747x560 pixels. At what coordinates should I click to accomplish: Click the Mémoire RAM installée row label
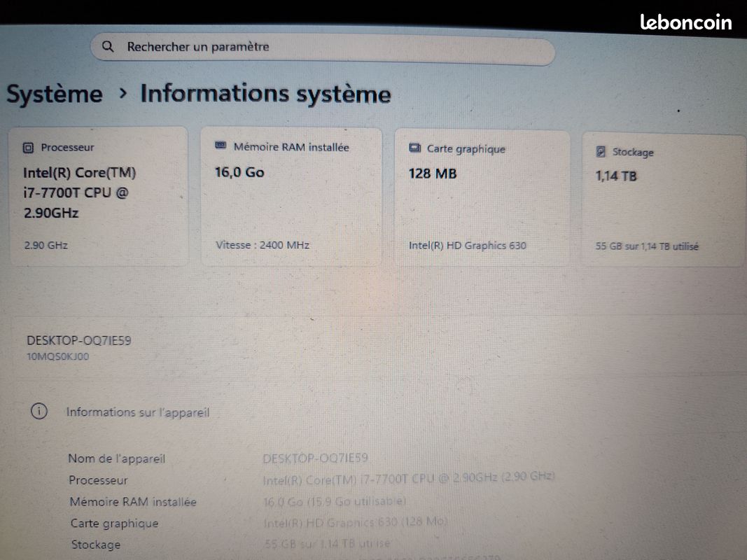(133, 501)
